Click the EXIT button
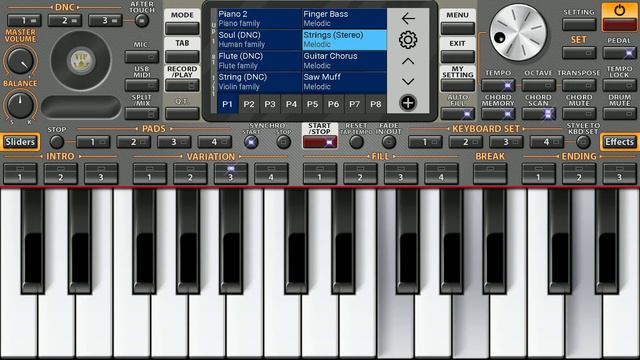The width and height of the screenshot is (640, 360). pyautogui.click(x=458, y=57)
